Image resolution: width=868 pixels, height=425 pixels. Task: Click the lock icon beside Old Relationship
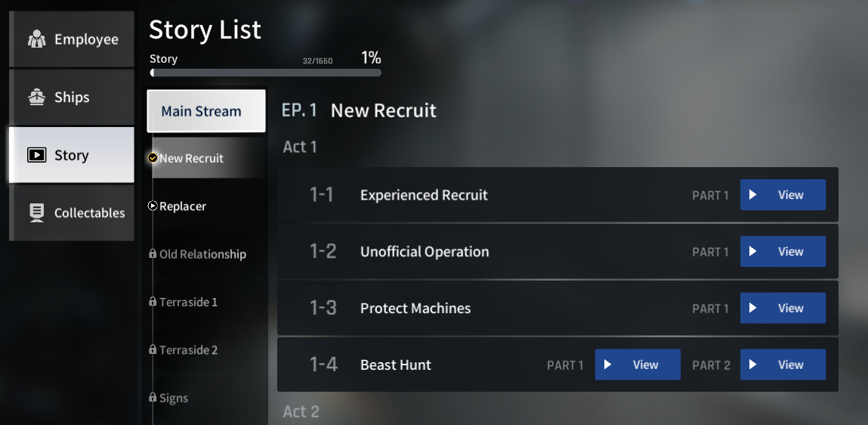tap(153, 254)
